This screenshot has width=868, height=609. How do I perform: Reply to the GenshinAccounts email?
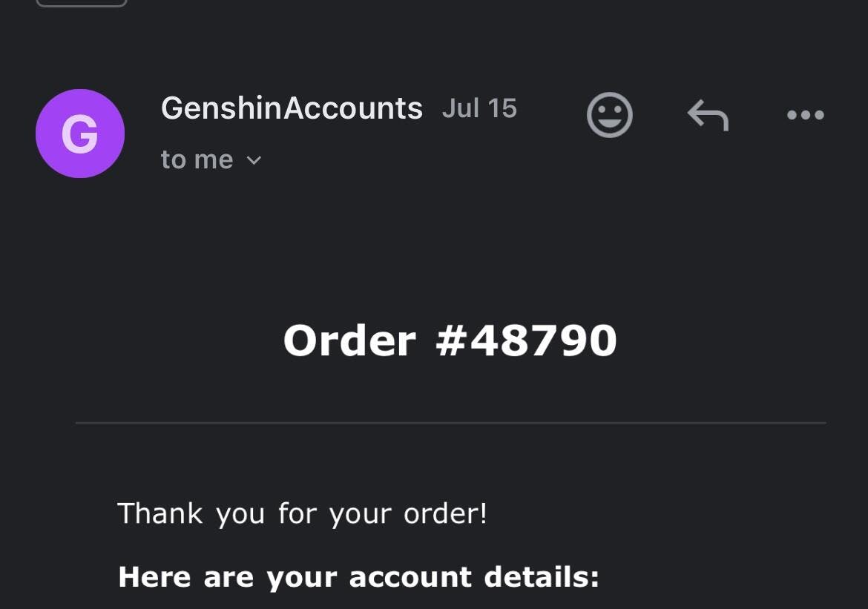[708, 116]
